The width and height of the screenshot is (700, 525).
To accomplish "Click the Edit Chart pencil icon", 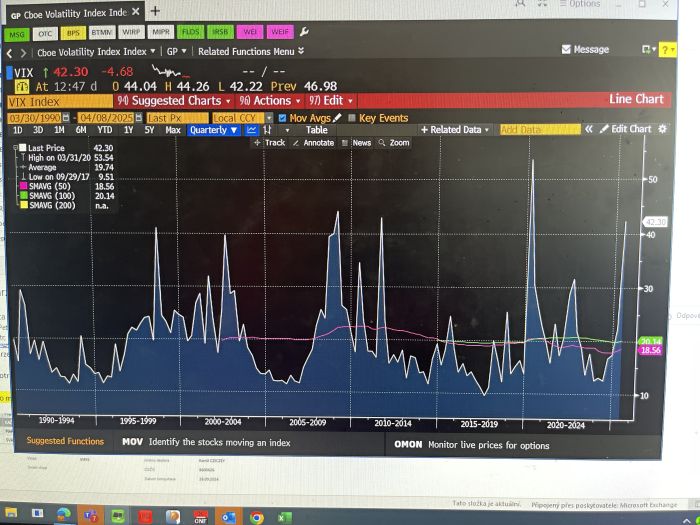I will pyautogui.click(x=603, y=129).
